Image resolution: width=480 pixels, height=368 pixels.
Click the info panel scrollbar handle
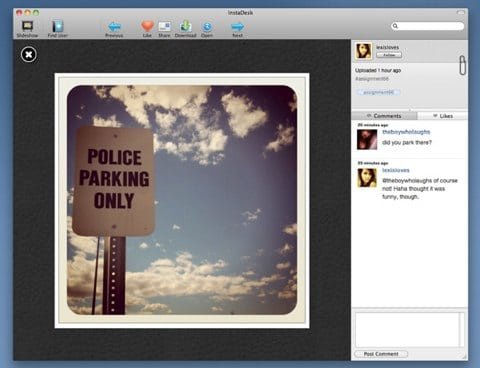462,65
